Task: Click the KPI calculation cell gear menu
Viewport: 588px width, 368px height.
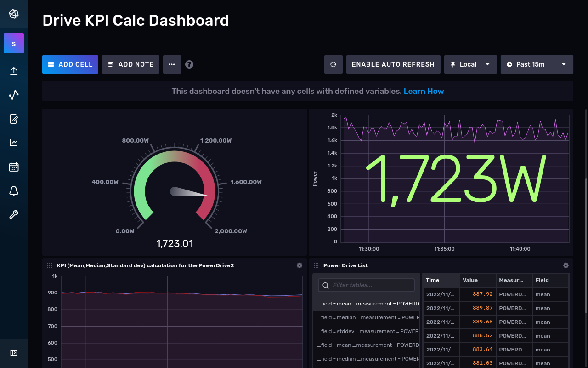Action: (x=300, y=265)
